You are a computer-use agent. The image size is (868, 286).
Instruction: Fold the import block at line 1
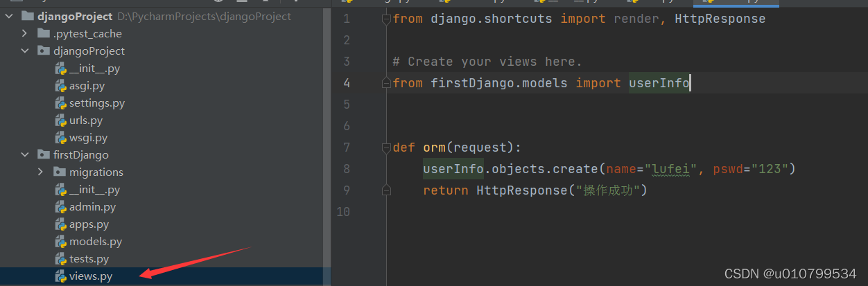[x=386, y=19]
